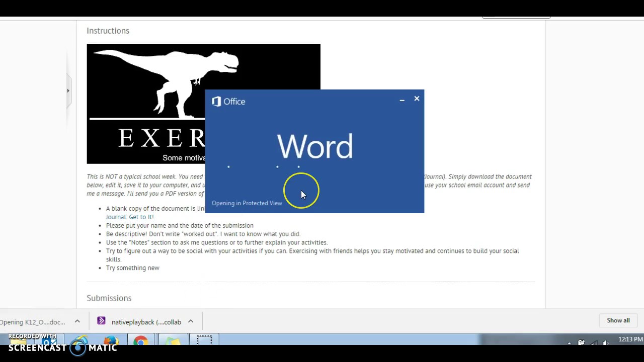Open the yellow-green notes app in taskbar
The width and height of the screenshot is (644, 362).
click(173, 341)
